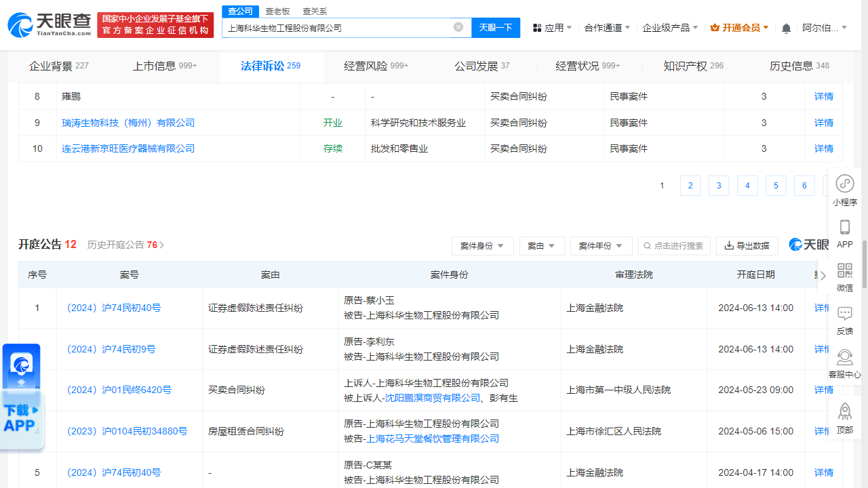
Task: Open the 客服中心 customer service icon
Action: pyautogui.click(x=844, y=357)
